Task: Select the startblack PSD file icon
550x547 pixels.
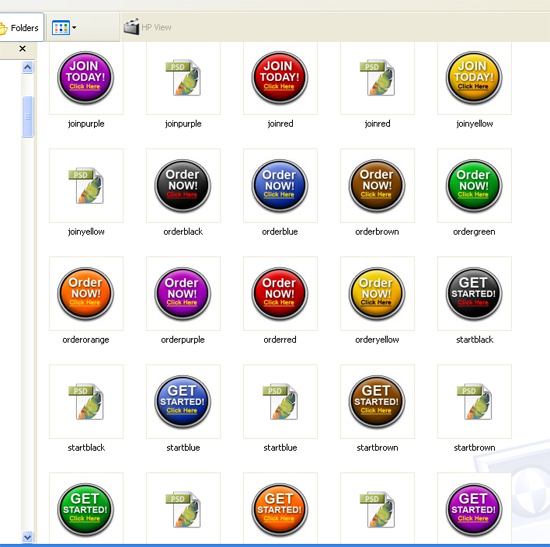Action: 86,402
